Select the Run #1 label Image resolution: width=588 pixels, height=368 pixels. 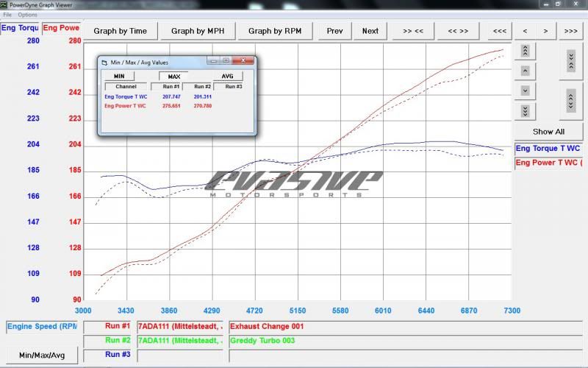pos(107,326)
